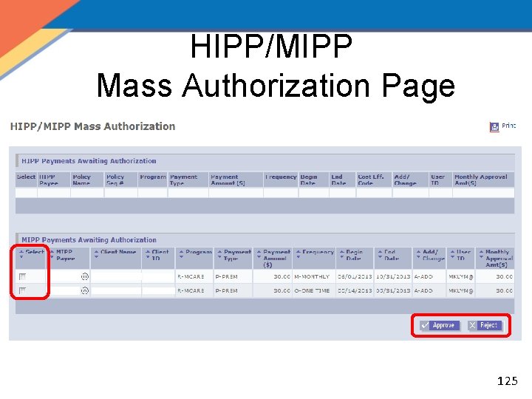Click MIPP Payments Awaiting Authorization heading
The image size is (532, 399).
click(89, 240)
